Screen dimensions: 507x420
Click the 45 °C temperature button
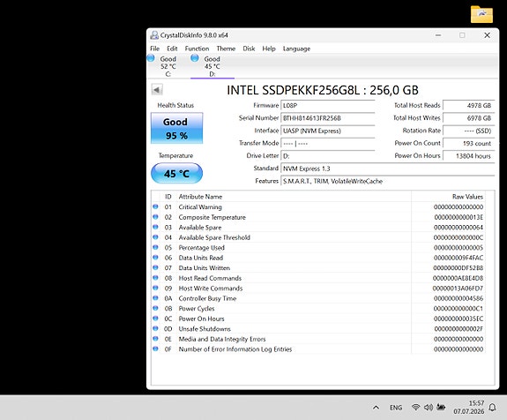pos(177,174)
